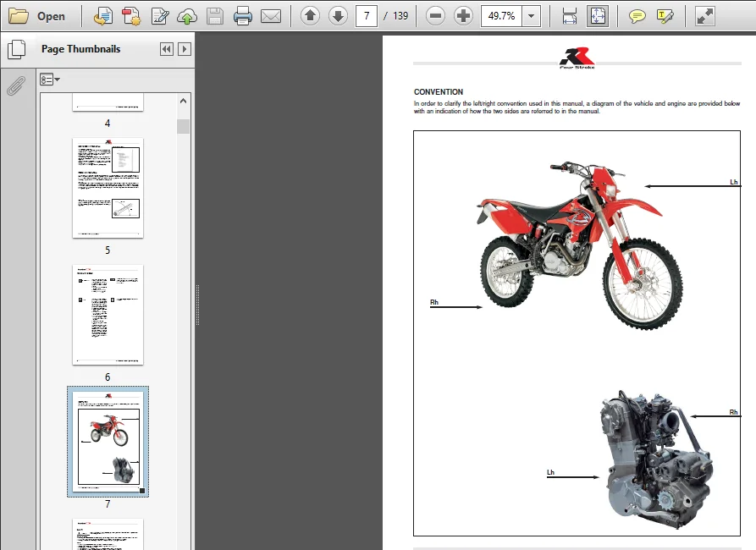This screenshot has height=550, width=756.
Task: Click the upload to cloud icon
Action: [x=186, y=16]
